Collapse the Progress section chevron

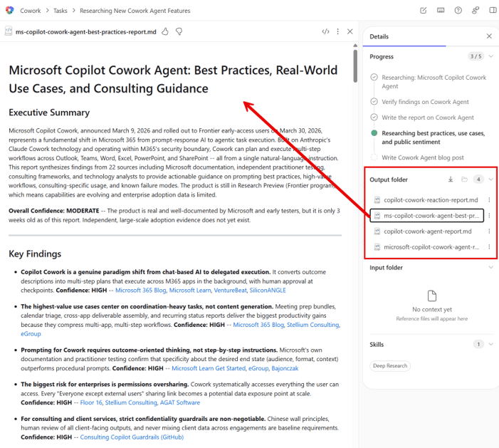[490, 56]
